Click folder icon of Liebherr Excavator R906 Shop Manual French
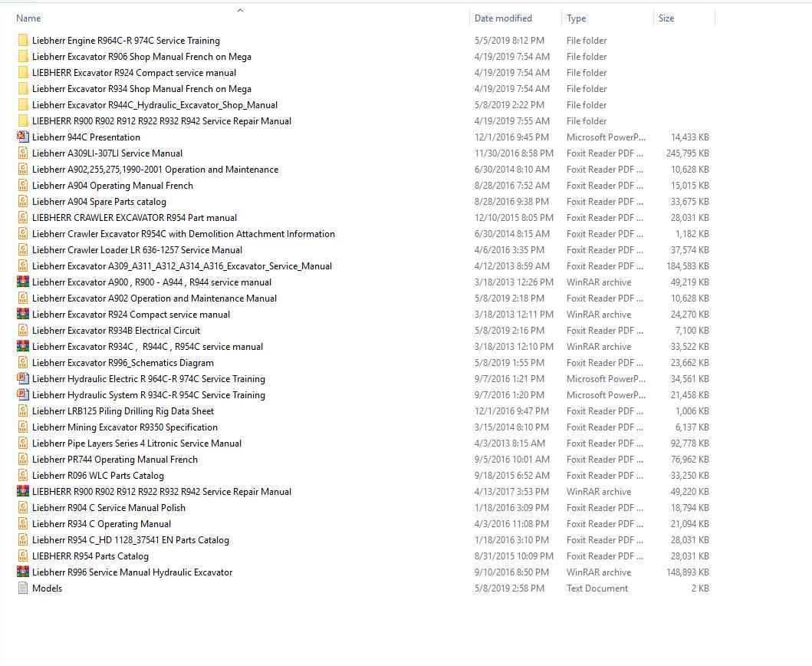The width and height of the screenshot is (812, 666). 23,57
